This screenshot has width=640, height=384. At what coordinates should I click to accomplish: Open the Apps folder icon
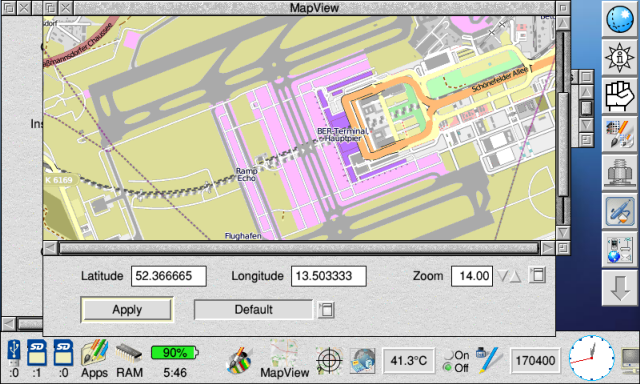coord(94,353)
